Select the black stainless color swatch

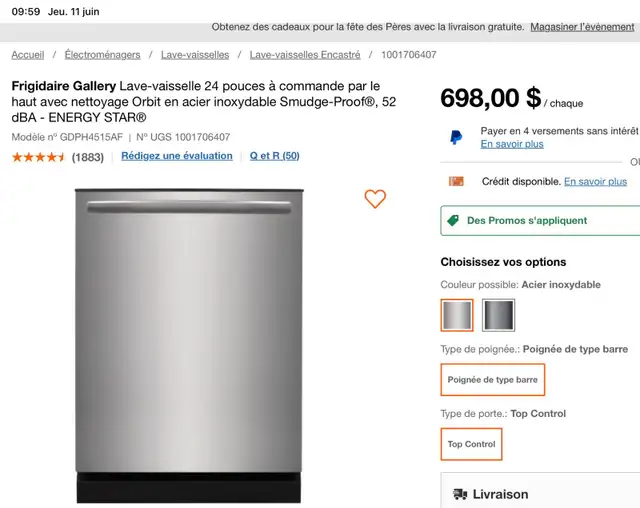click(x=498, y=315)
